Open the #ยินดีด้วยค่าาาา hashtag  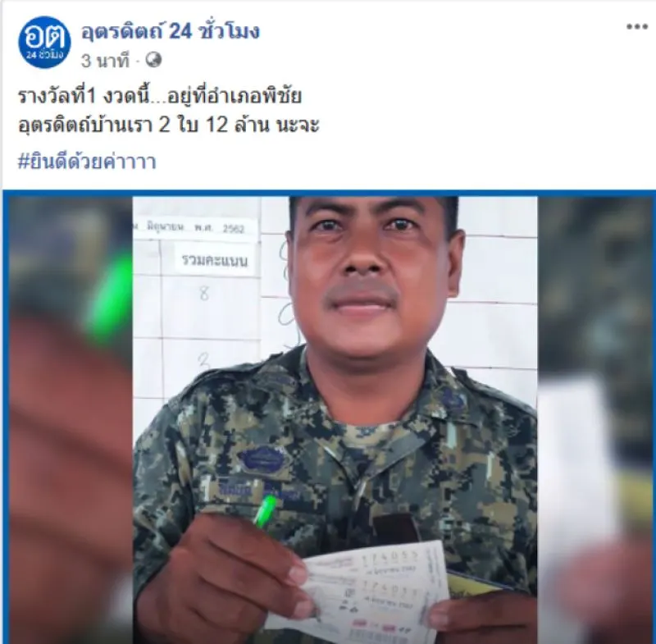tap(87, 162)
